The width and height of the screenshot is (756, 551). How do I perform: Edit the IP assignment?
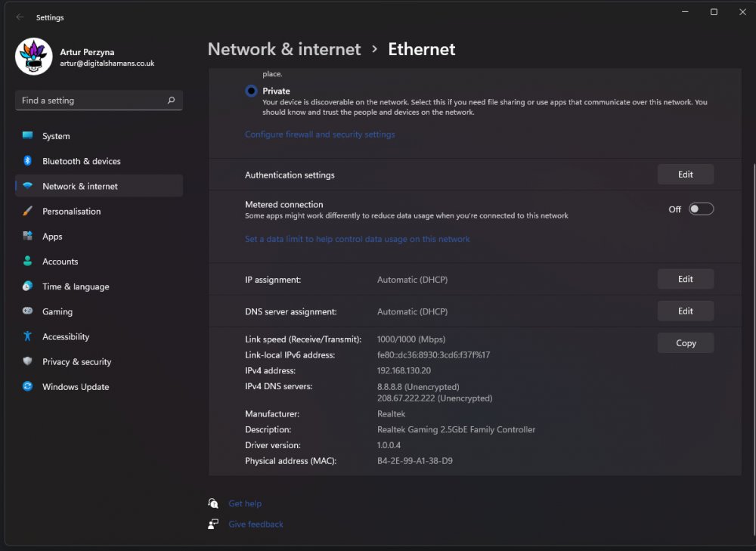(685, 279)
